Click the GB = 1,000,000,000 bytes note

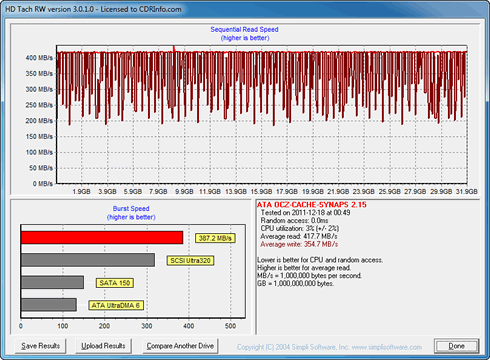(295, 284)
